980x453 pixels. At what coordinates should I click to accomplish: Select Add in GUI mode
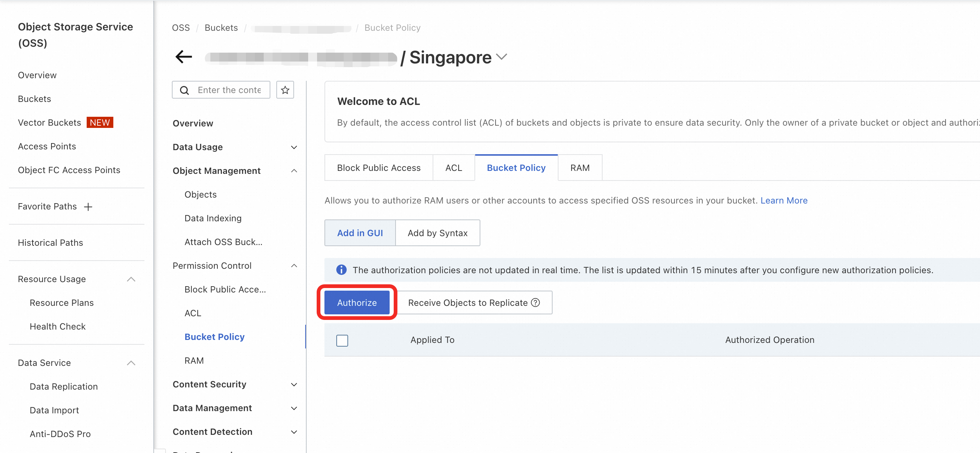pos(360,233)
